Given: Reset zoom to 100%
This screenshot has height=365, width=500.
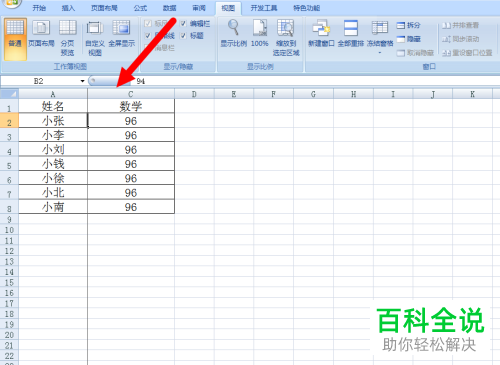Looking at the screenshot, I should click(x=260, y=33).
